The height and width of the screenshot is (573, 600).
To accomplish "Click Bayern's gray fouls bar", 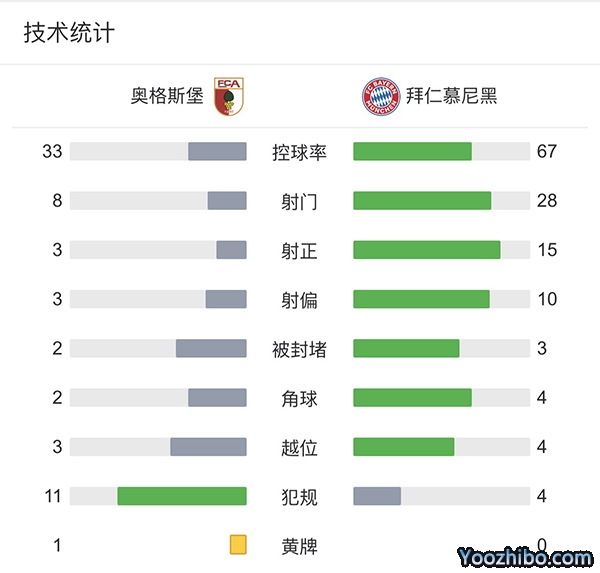I will pos(377,496).
